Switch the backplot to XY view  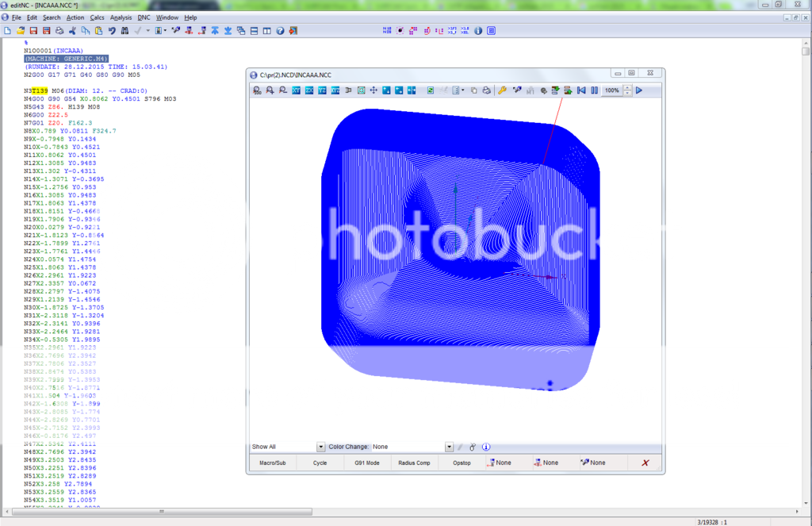pyautogui.click(x=297, y=90)
